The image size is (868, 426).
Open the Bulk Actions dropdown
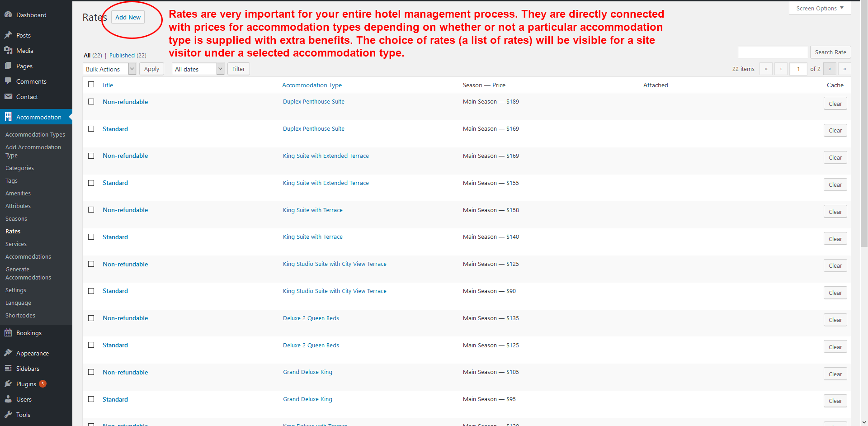(110, 69)
